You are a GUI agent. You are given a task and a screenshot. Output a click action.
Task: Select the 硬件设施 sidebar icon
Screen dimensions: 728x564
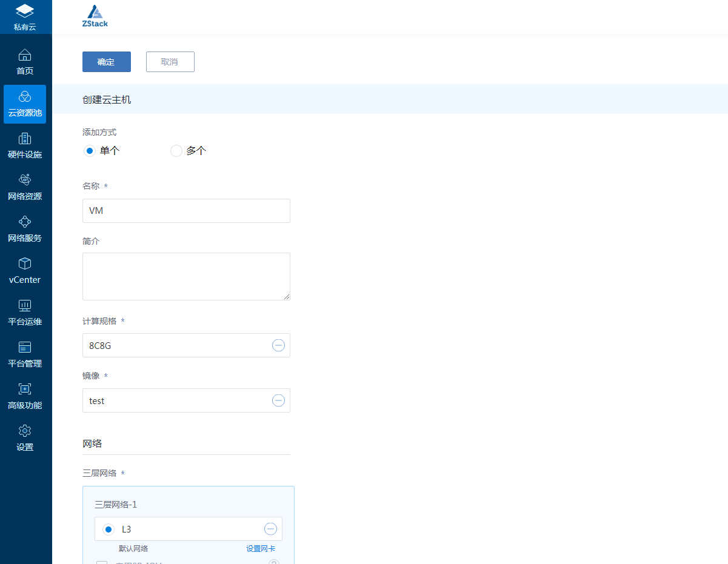(x=24, y=144)
